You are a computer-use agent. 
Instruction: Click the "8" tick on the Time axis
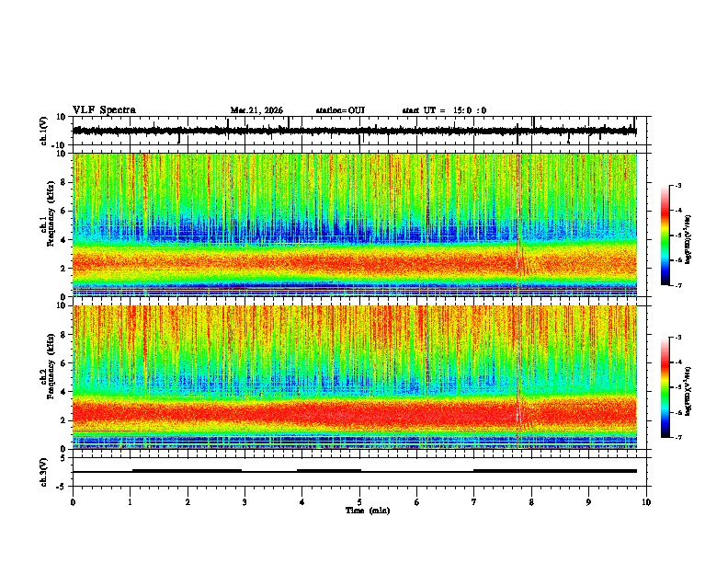click(x=531, y=502)
